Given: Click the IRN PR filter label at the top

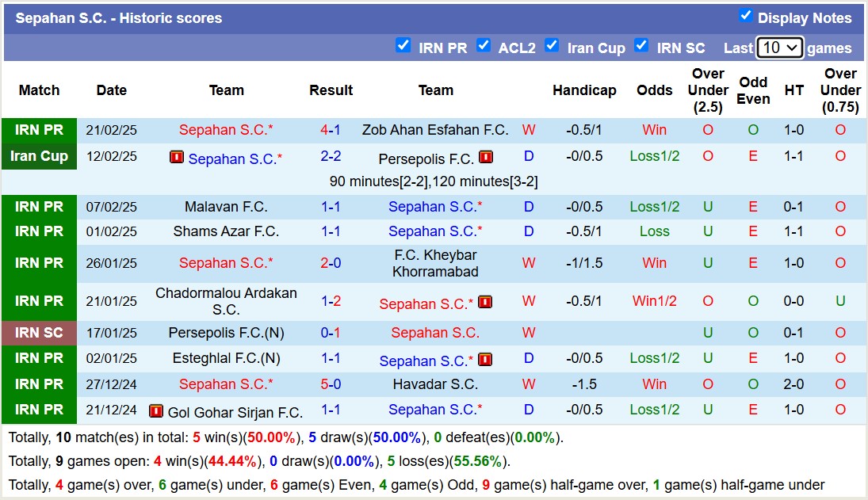Looking at the screenshot, I should click(442, 48).
